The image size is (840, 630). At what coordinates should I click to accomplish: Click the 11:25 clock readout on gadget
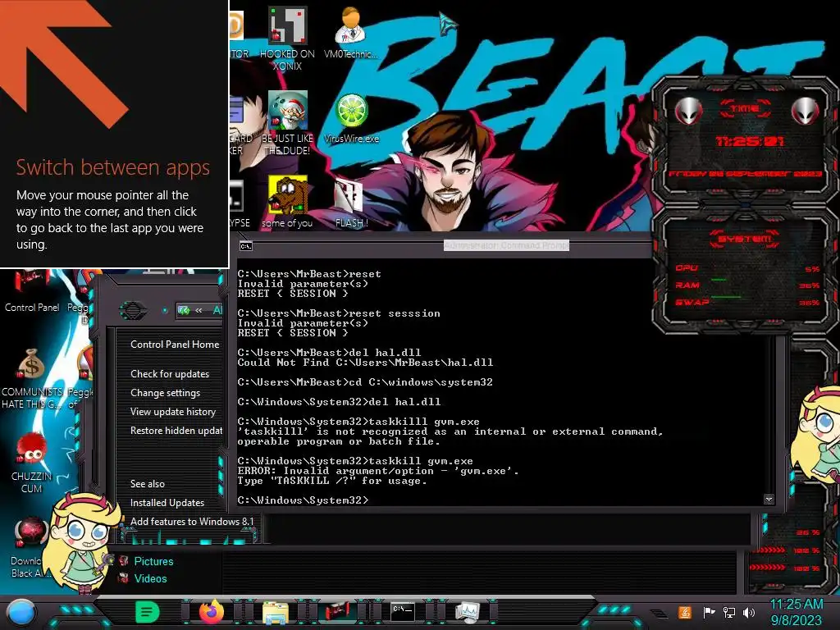pyautogui.click(x=749, y=141)
